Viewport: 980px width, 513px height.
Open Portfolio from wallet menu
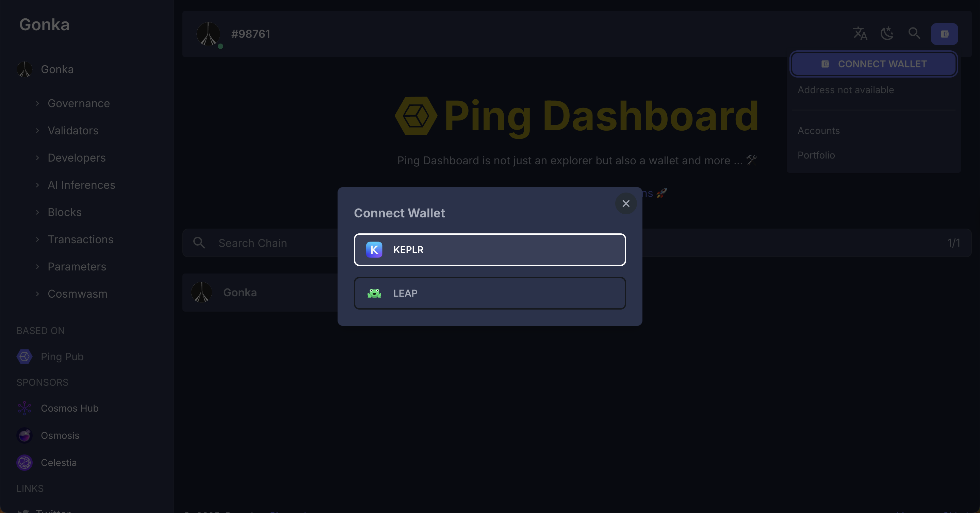pos(816,155)
